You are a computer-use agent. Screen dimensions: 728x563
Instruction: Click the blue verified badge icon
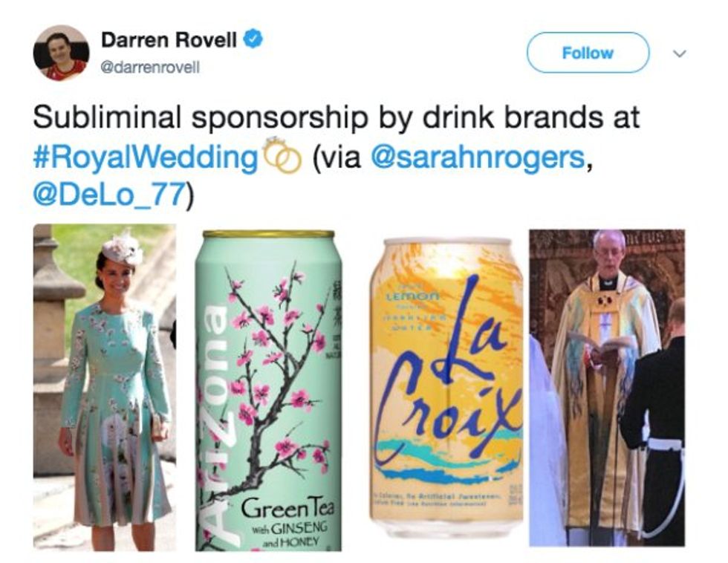point(253,39)
